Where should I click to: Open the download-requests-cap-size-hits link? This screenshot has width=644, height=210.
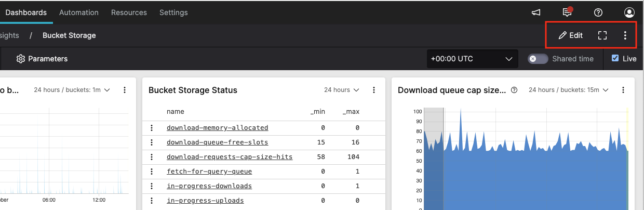tap(230, 156)
